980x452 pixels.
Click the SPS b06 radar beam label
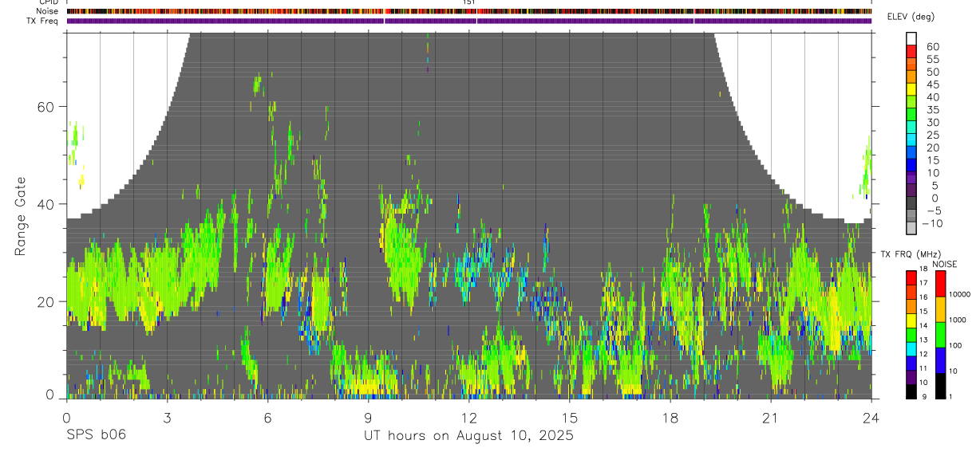pyautogui.click(x=96, y=435)
